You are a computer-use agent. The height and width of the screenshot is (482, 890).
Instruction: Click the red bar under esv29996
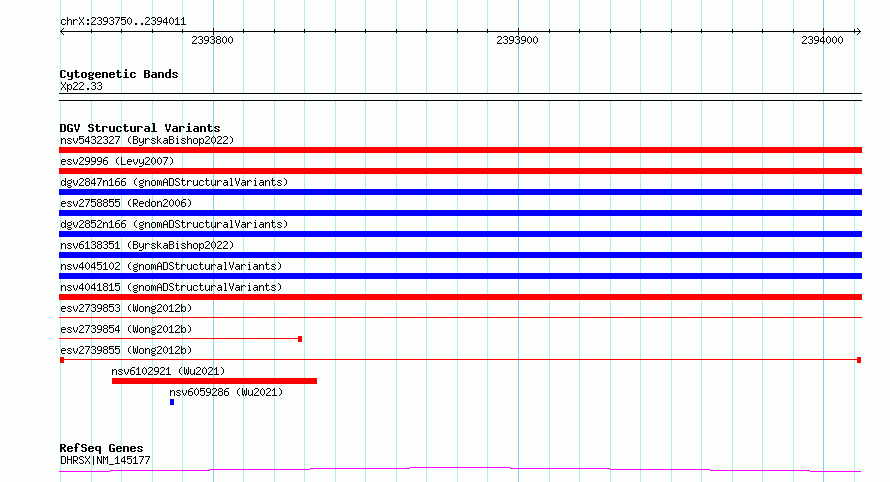point(460,171)
